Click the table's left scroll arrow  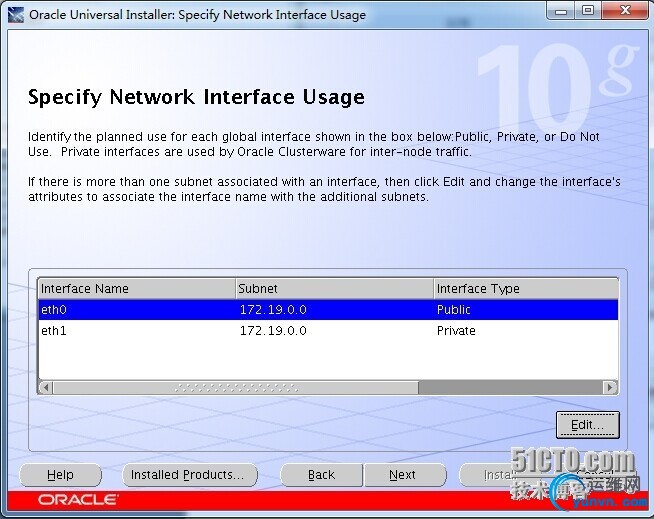click(x=45, y=388)
